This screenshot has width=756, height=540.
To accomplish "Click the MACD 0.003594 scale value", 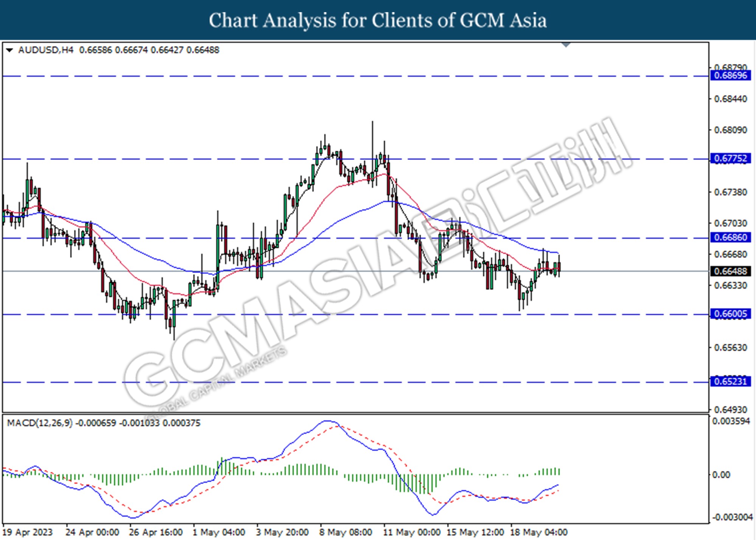I will coord(731,421).
